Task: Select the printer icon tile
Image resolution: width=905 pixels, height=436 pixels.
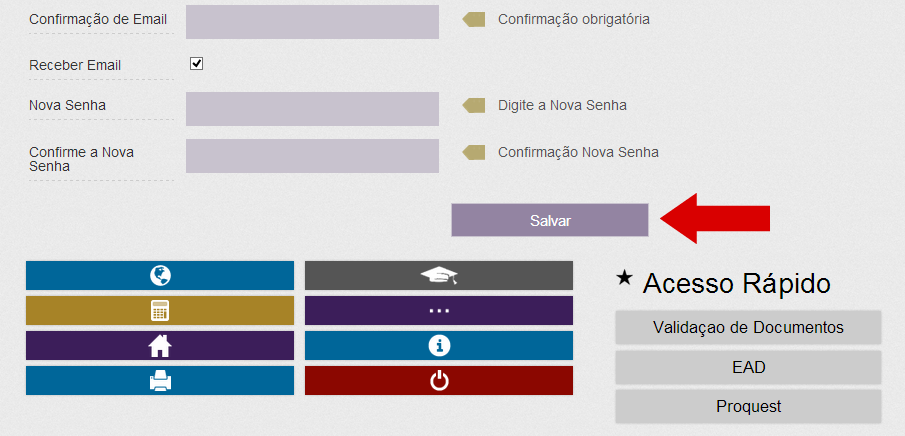Action: pyautogui.click(x=160, y=381)
